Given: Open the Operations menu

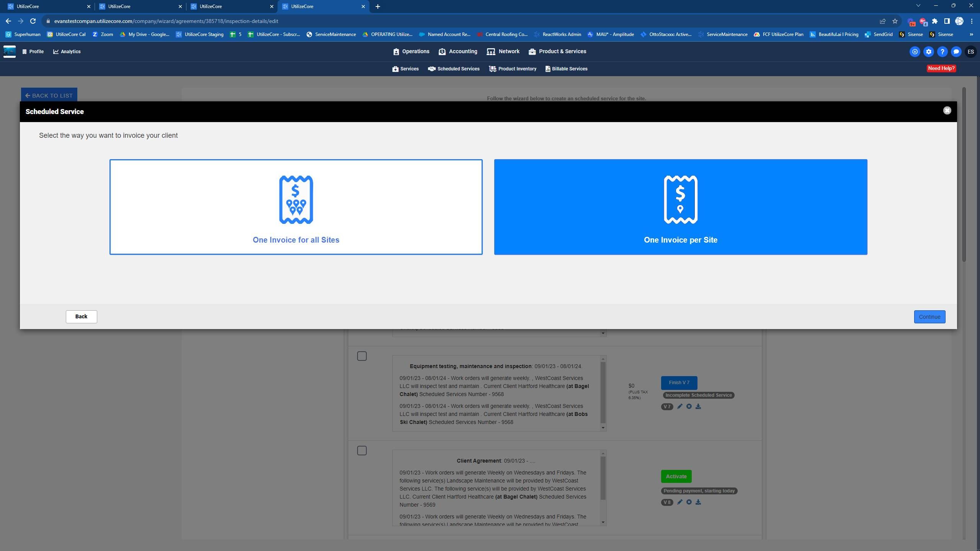Looking at the screenshot, I should pyautogui.click(x=411, y=51).
